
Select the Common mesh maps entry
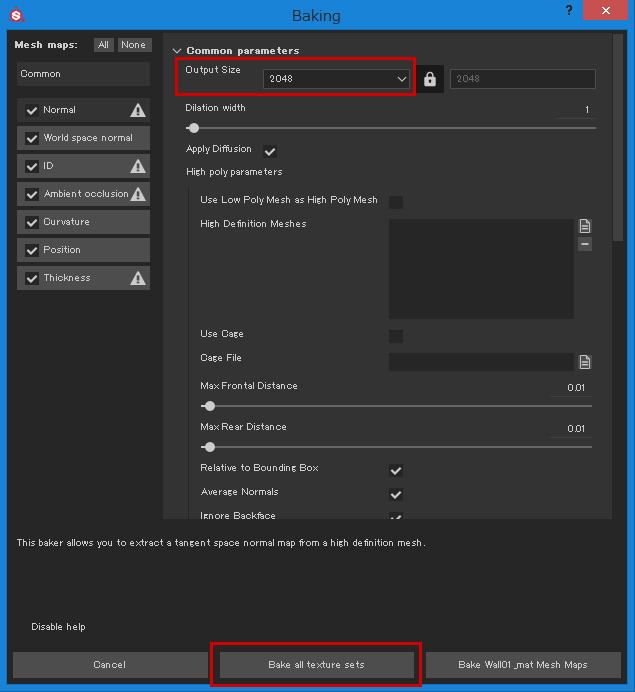pyautogui.click(x=83, y=74)
